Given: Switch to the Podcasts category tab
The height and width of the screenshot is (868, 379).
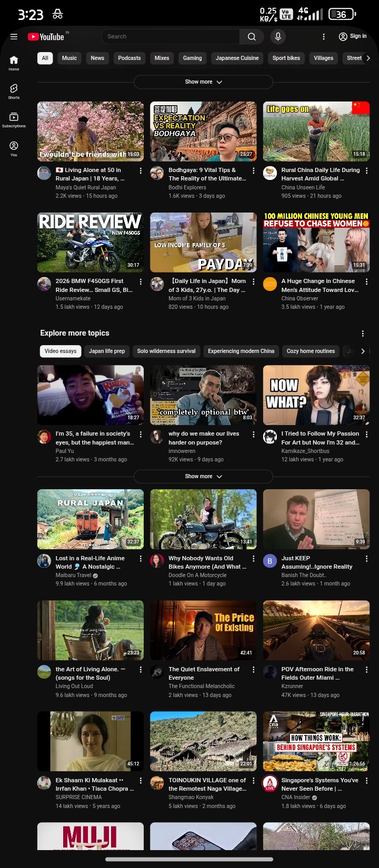Looking at the screenshot, I should tap(129, 58).
